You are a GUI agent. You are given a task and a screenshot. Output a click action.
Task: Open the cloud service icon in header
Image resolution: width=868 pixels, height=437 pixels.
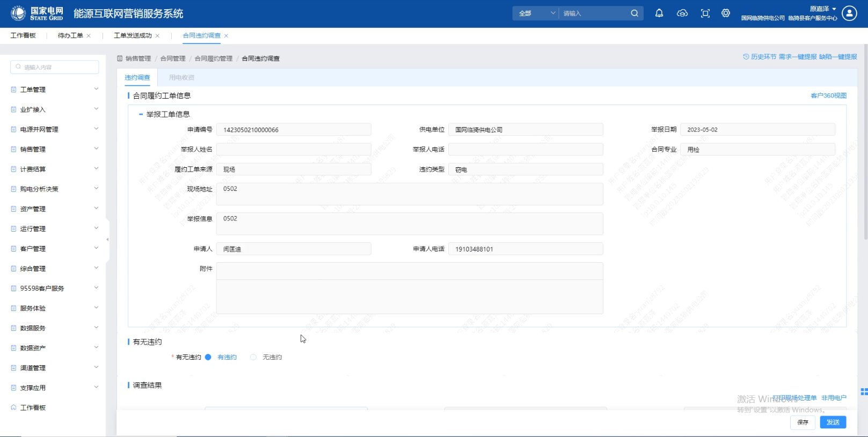click(x=682, y=13)
